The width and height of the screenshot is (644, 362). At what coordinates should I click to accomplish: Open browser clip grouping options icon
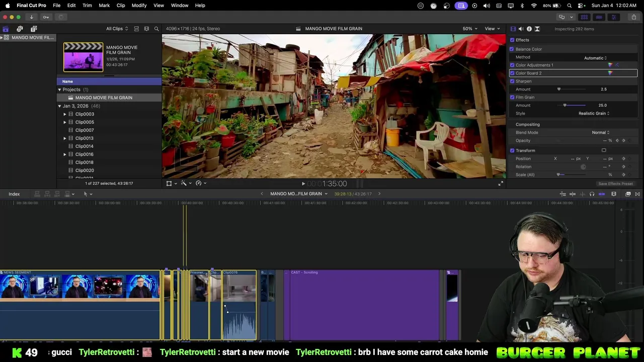pos(146,29)
